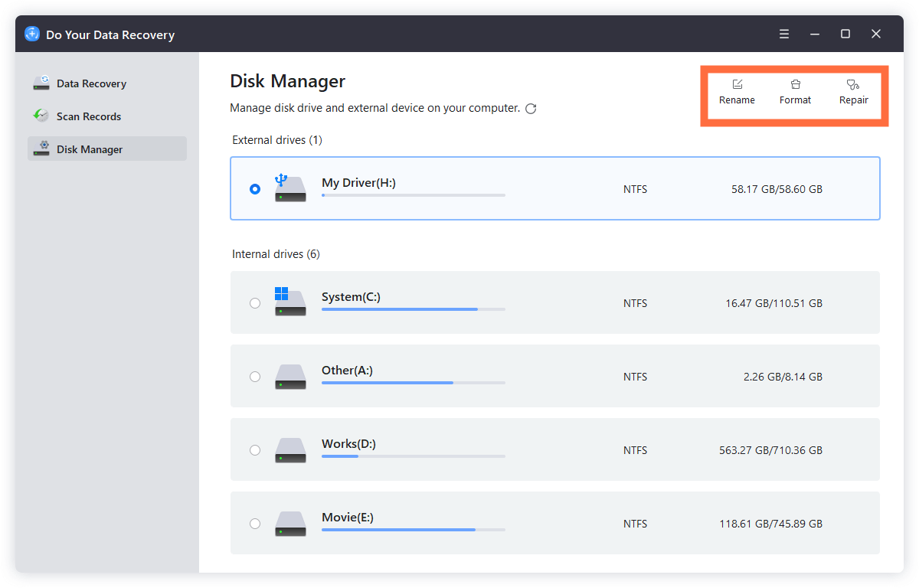Refresh the disk drive list
Screen dimensions: 919x588
531,109
